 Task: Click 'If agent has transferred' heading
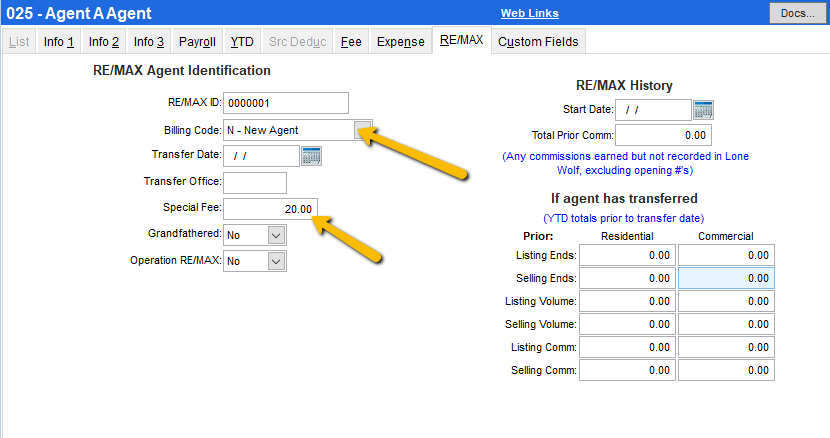[x=624, y=198]
